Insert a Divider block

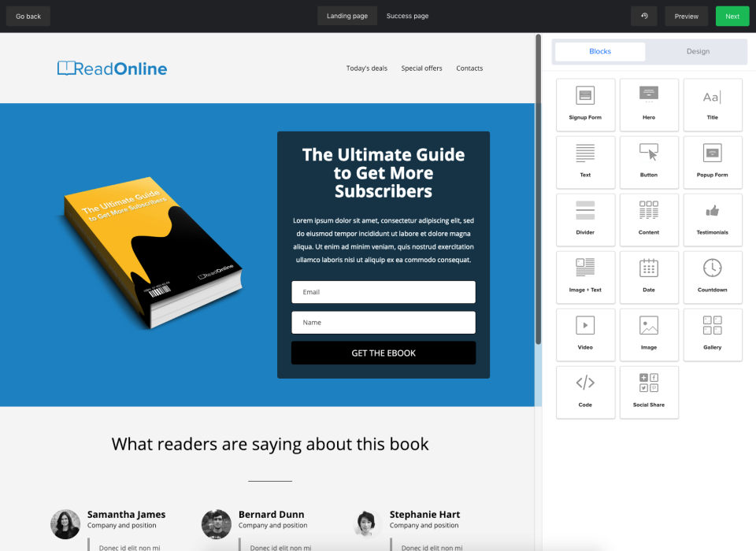click(x=585, y=219)
